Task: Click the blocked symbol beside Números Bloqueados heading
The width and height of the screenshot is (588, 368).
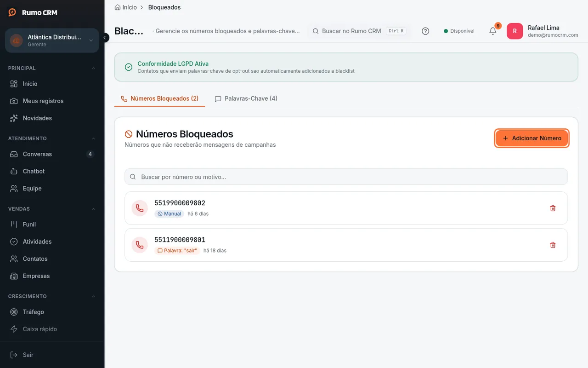Action: coord(129,134)
